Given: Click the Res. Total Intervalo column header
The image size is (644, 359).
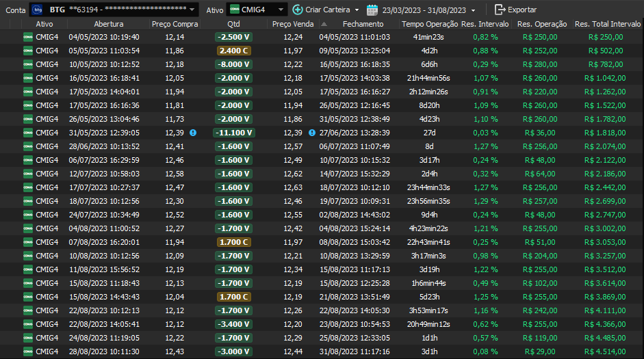Looking at the screenshot, I should [608, 24].
